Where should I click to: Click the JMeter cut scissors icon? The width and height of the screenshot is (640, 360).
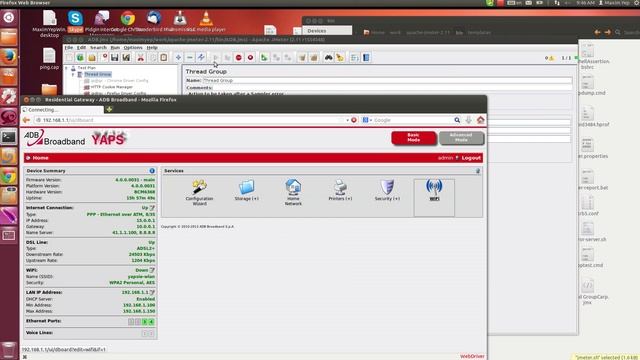tap(140, 58)
